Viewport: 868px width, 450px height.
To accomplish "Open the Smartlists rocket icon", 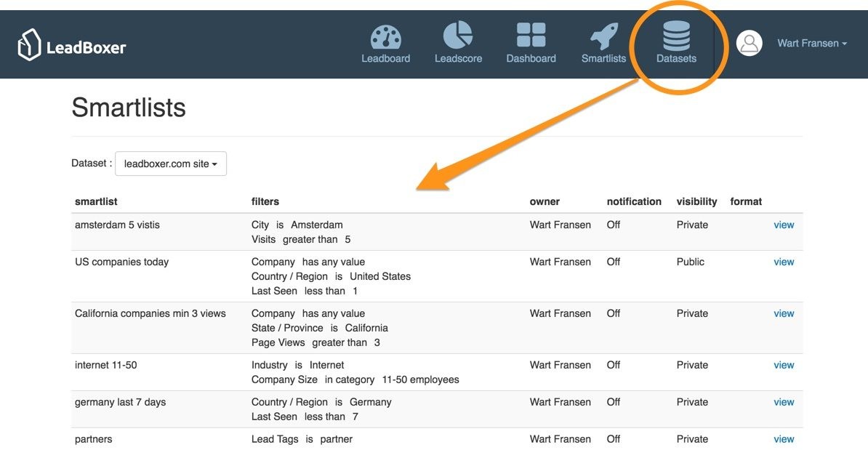I will coord(603,36).
